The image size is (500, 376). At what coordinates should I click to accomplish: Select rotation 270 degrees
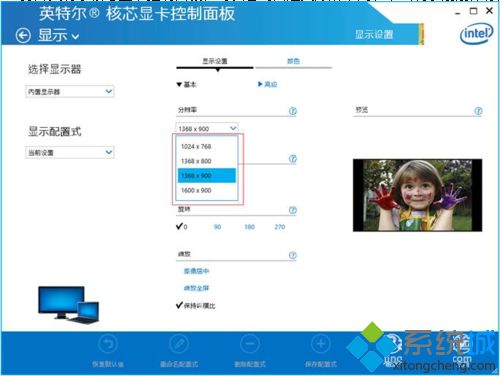click(x=280, y=227)
